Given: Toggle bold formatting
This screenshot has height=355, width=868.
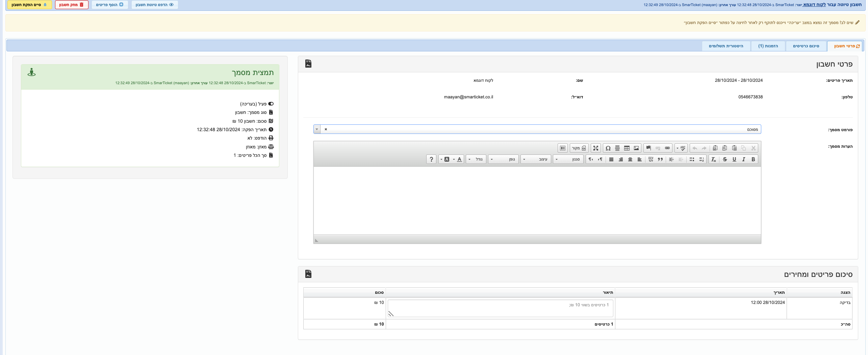Looking at the screenshot, I should tap(753, 159).
